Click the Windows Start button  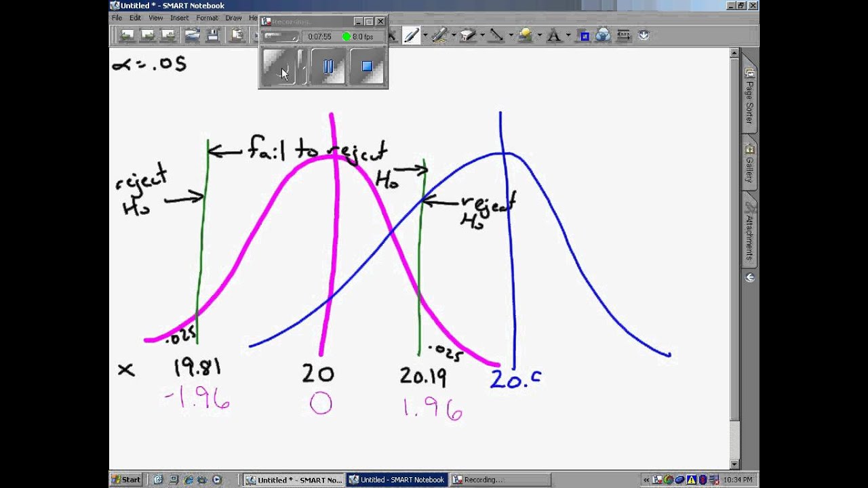pos(127,479)
